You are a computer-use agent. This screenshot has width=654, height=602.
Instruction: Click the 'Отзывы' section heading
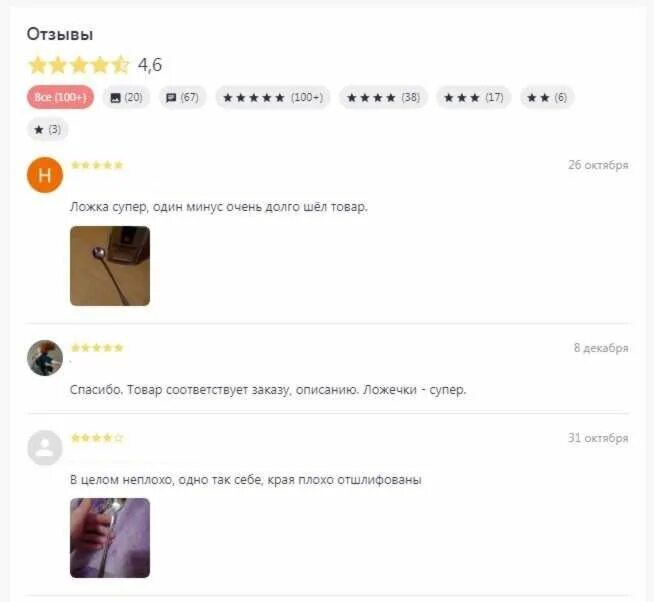coord(60,34)
